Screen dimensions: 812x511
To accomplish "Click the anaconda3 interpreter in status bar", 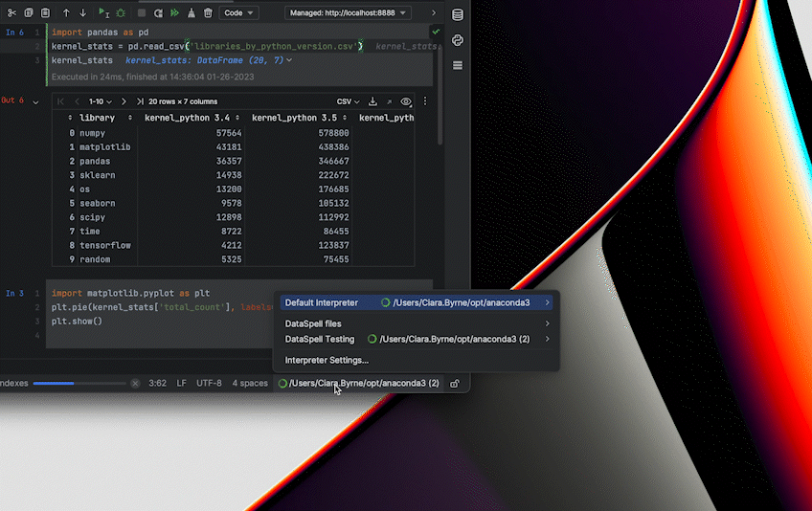I will pyautogui.click(x=359, y=384).
